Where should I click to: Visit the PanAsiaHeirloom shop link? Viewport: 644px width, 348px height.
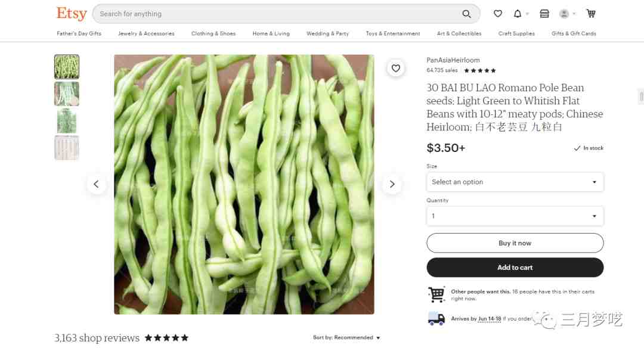click(x=453, y=60)
